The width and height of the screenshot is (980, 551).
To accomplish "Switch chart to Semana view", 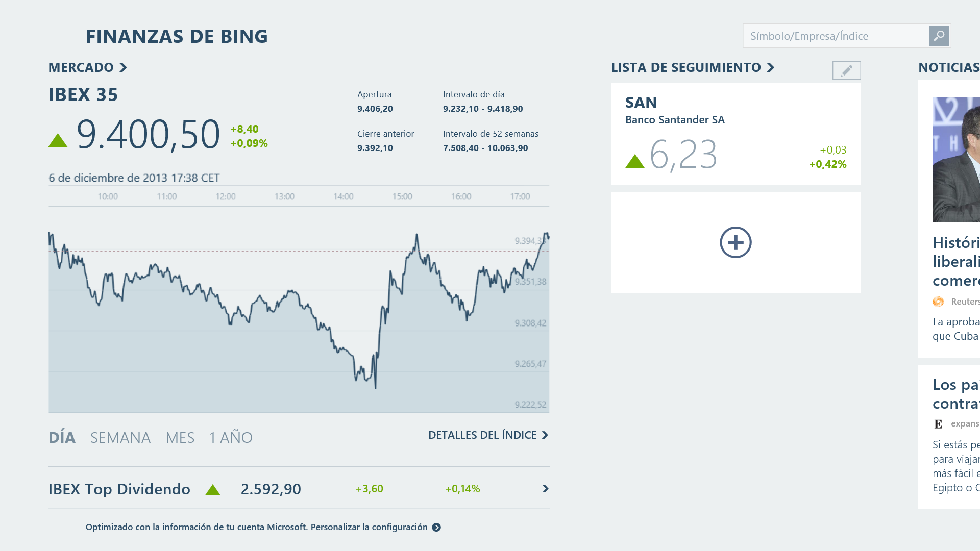I will 120,437.
